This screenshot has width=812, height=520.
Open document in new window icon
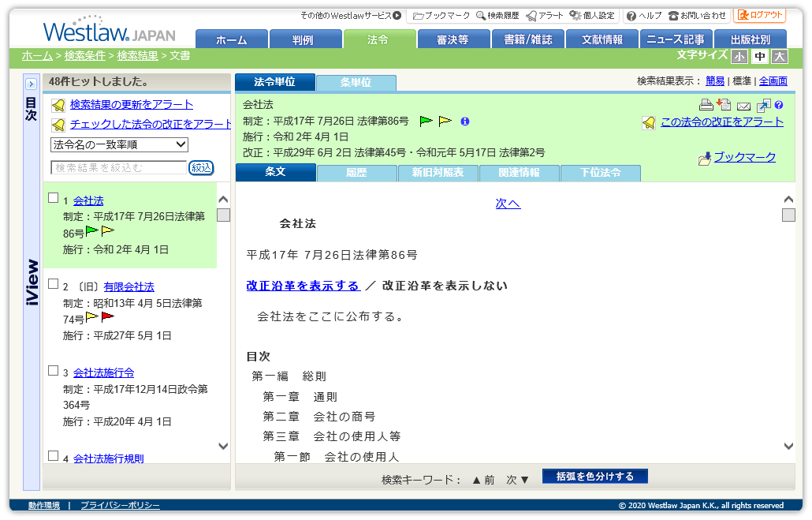click(x=763, y=105)
